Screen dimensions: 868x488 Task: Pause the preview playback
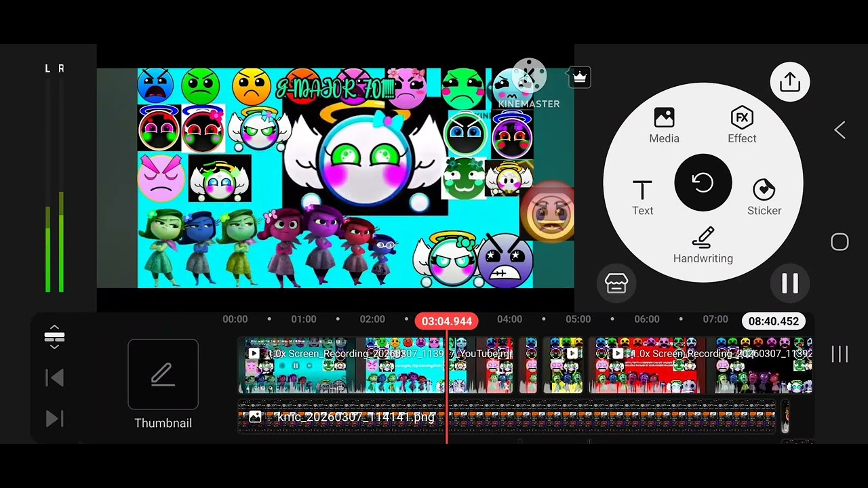(790, 283)
